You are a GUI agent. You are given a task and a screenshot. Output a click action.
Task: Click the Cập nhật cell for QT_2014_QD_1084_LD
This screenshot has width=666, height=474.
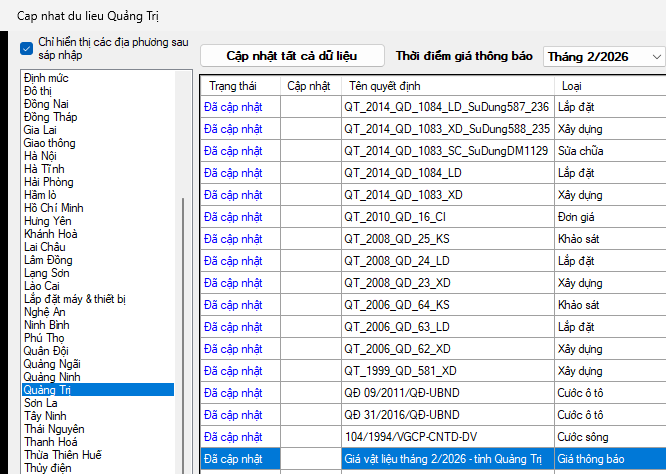pyautogui.click(x=310, y=172)
